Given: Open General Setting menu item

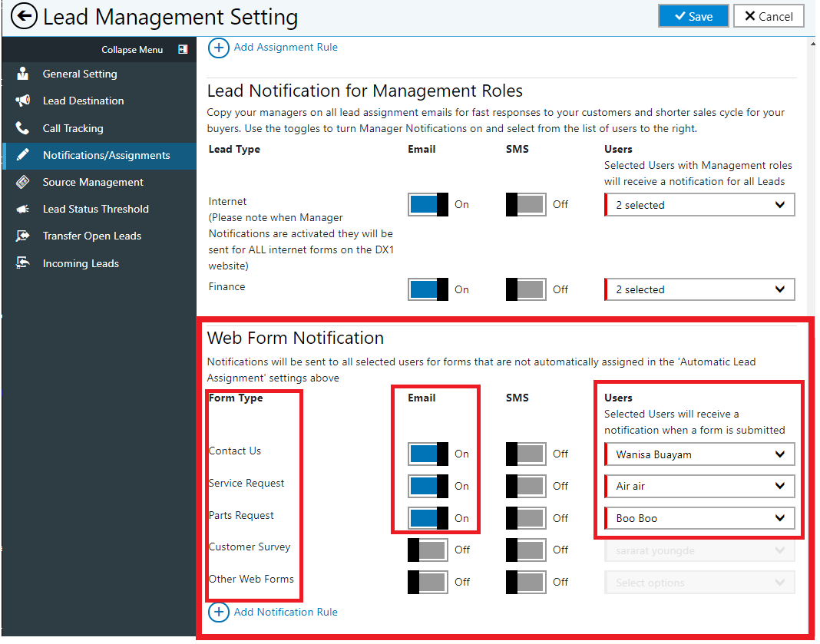Looking at the screenshot, I should pyautogui.click(x=99, y=74).
